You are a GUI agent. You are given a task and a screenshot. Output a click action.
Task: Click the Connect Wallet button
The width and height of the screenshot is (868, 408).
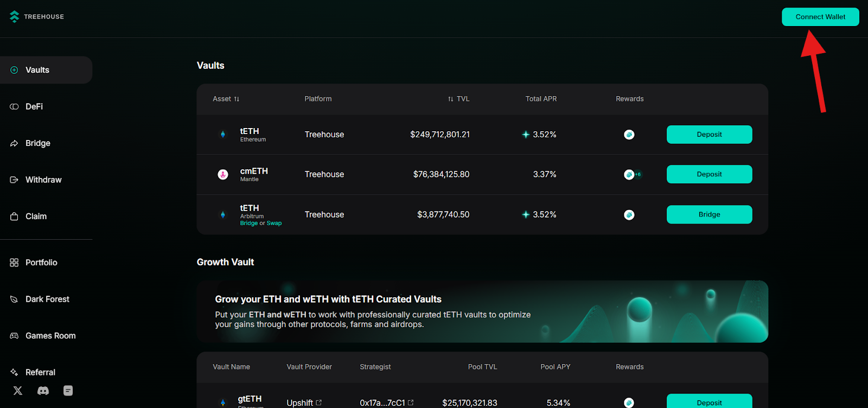(x=820, y=17)
